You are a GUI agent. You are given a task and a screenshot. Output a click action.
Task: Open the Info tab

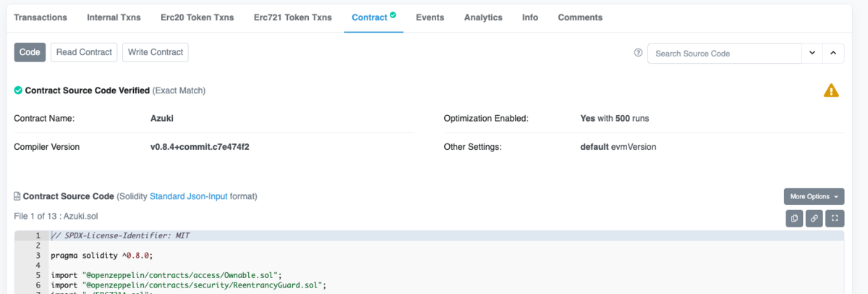(x=530, y=17)
